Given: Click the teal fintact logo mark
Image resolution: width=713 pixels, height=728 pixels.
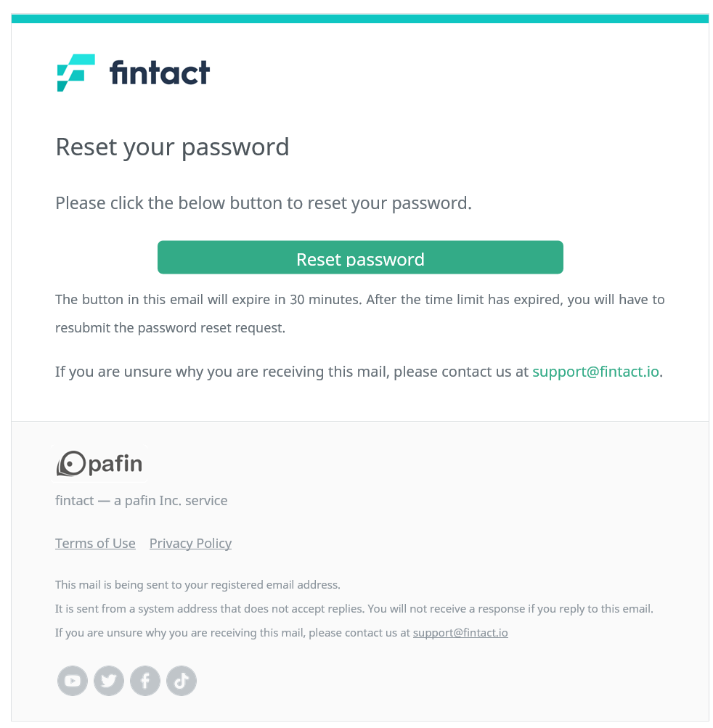Looking at the screenshot, I should coord(76,73).
